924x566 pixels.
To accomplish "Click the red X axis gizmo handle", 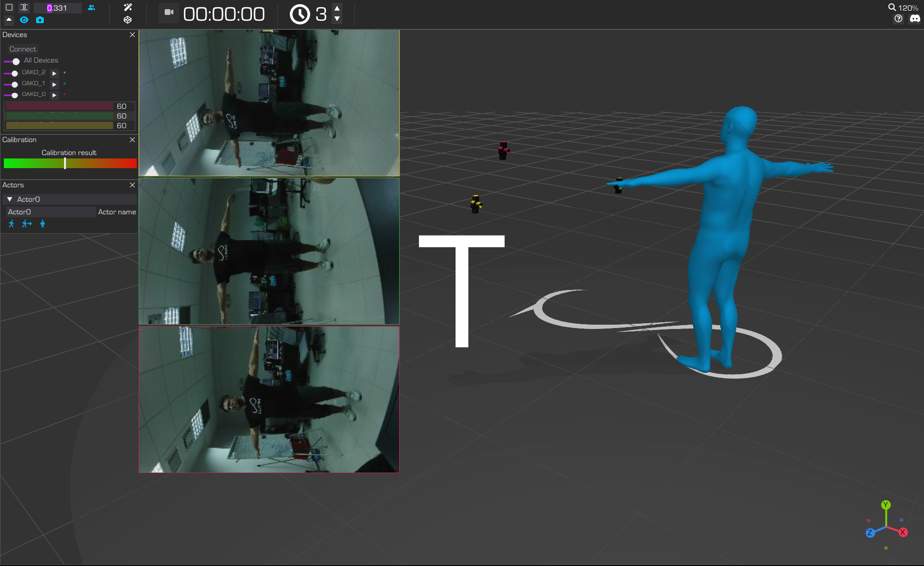I will pyautogui.click(x=903, y=532).
